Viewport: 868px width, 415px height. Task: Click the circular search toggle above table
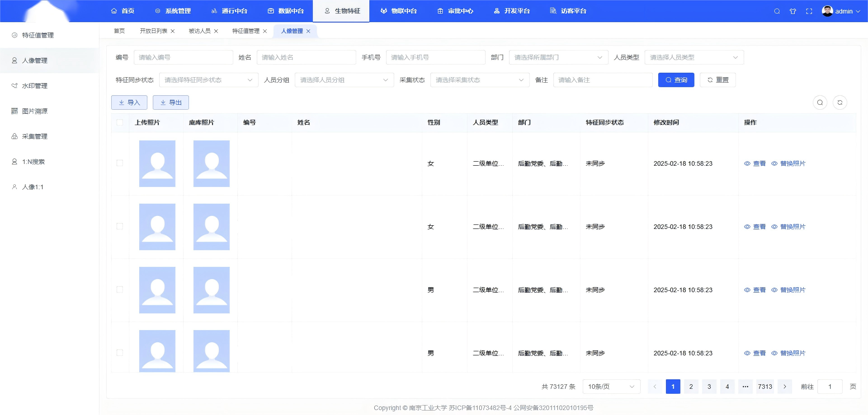tap(820, 103)
